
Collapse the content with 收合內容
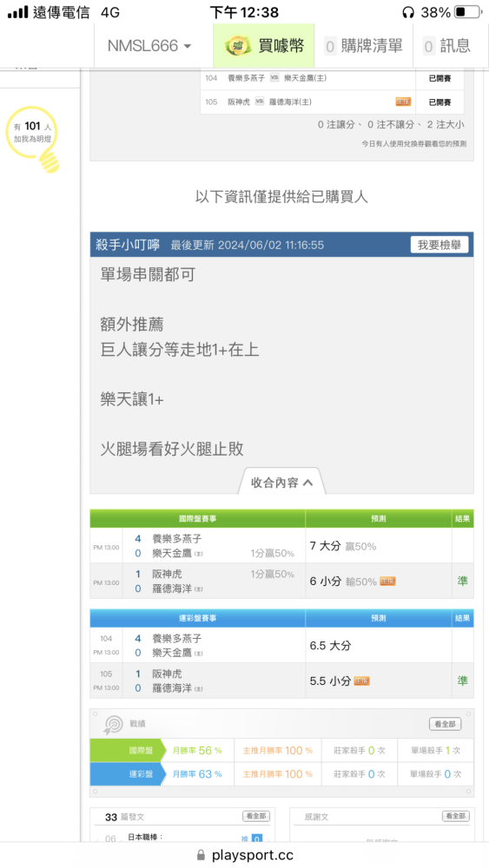(x=282, y=482)
